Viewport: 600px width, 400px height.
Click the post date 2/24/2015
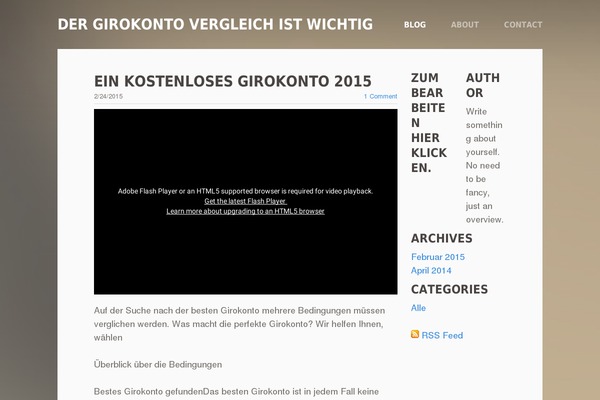click(x=108, y=96)
